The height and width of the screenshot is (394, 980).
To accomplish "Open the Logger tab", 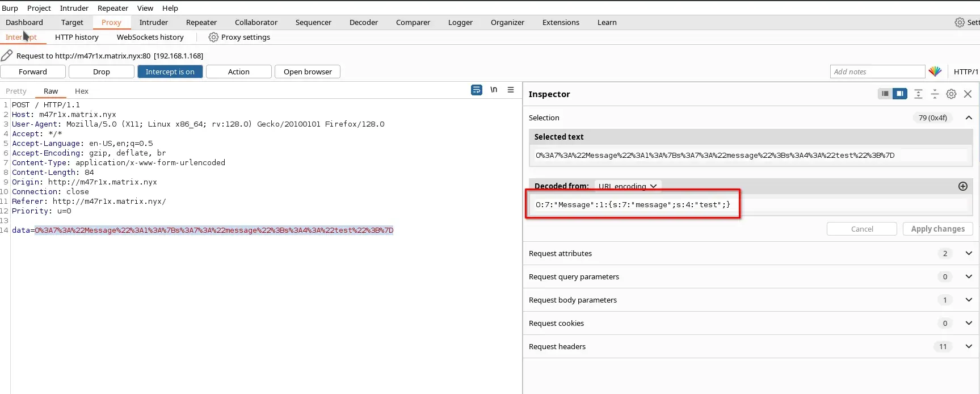I will coord(460,22).
